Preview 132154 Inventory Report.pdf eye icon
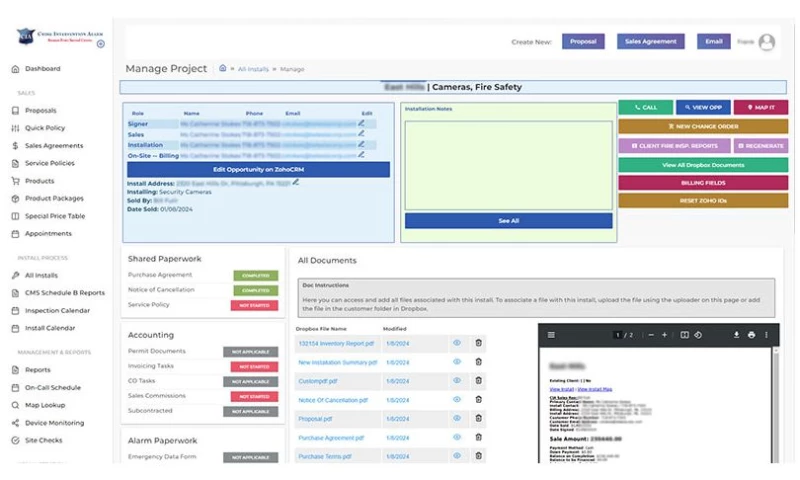Image resolution: width=800 pixels, height=480 pixels. tap(457, 343)
